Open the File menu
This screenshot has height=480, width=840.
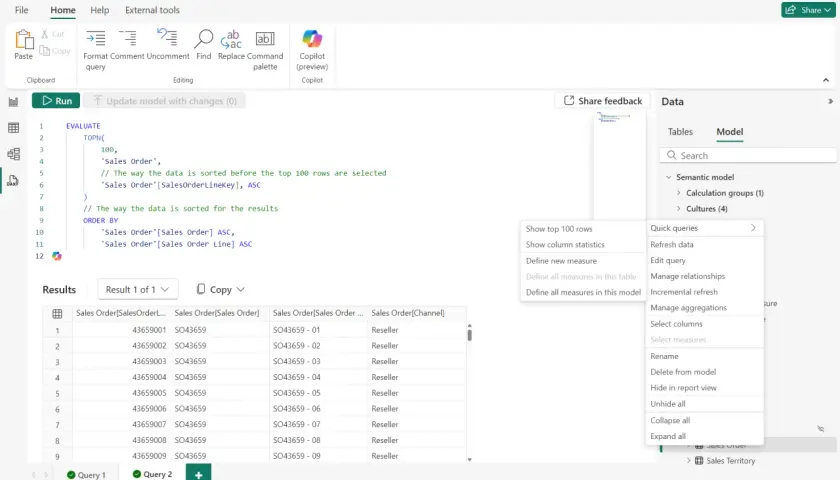[21, 10]
